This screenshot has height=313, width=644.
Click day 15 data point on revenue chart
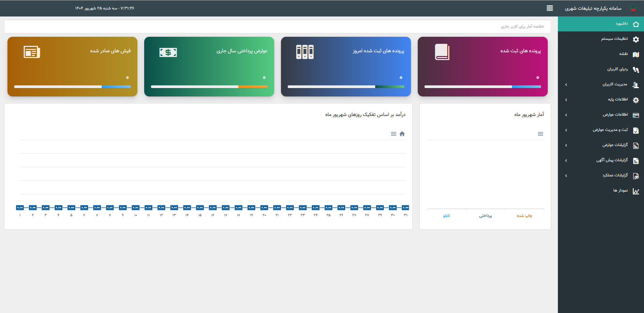click(x=200, y=207)
